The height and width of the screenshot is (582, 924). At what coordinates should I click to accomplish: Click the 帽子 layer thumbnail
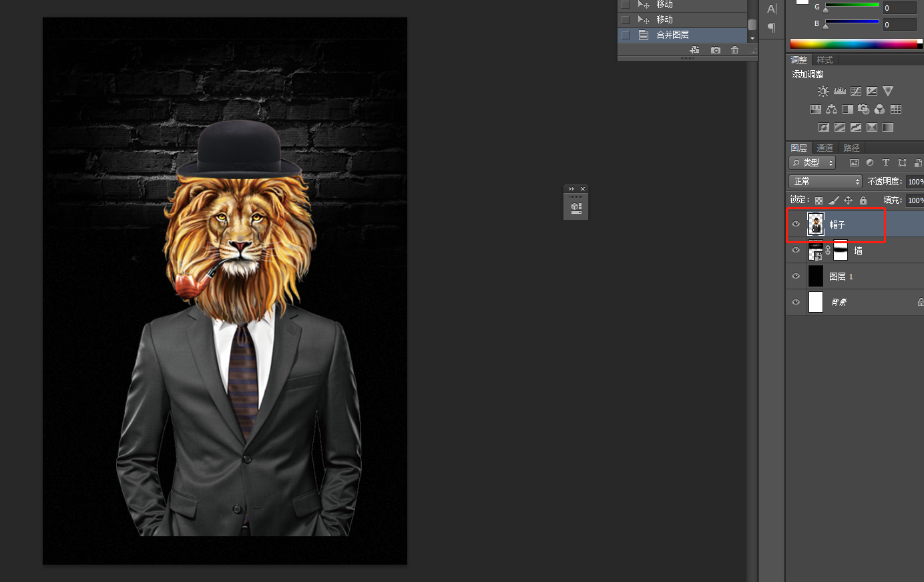click(x=816, y=225)
